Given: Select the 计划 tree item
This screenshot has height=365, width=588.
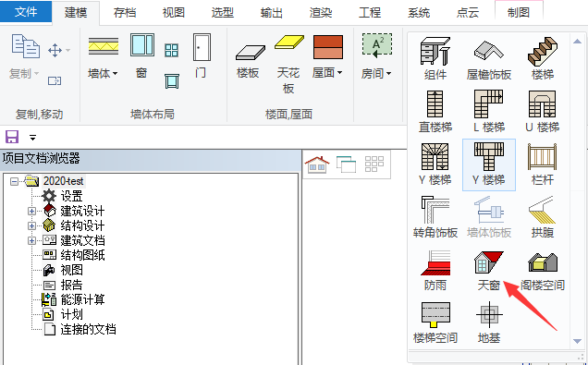Looking at the screenshot, I should click(71, 314).
